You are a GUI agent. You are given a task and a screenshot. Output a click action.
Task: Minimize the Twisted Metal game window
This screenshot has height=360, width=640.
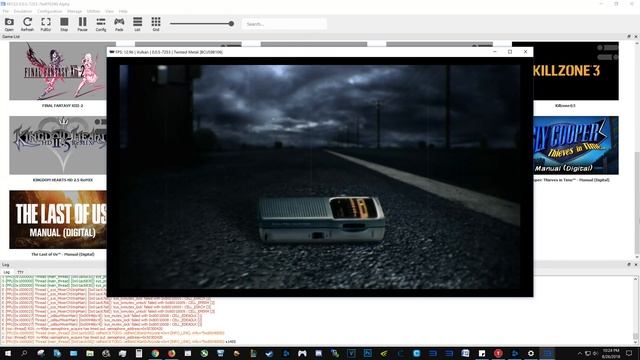point(495,52)
